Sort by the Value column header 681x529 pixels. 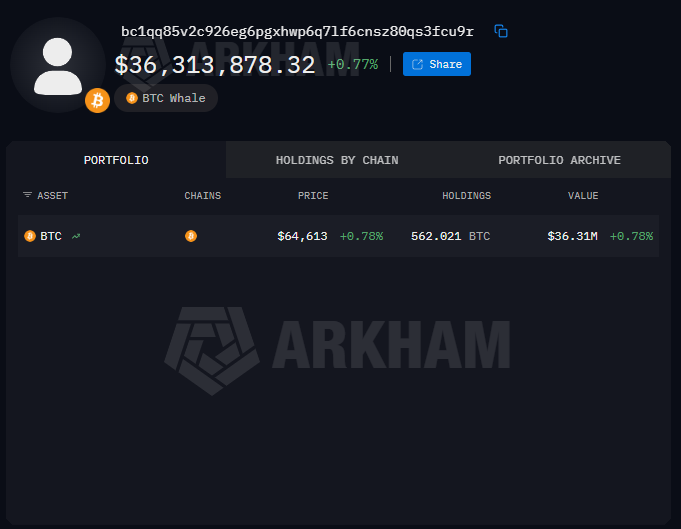tap(583, 196)
